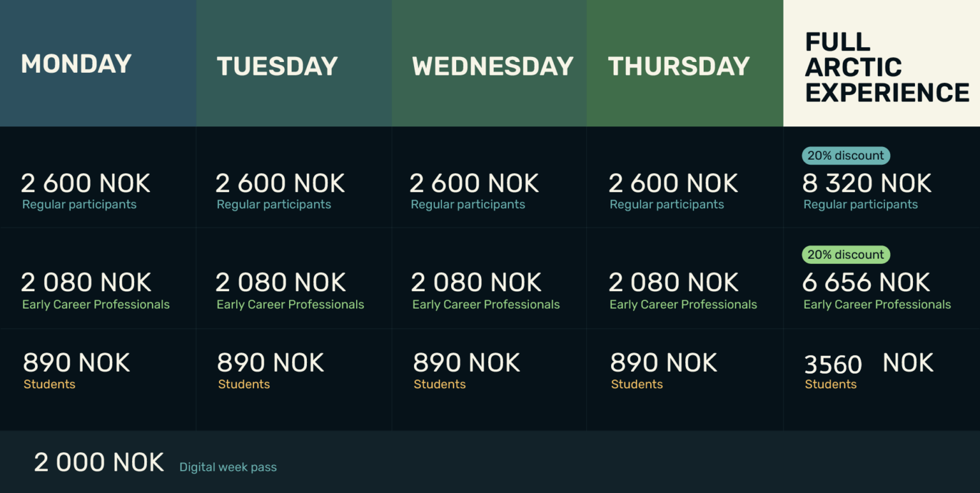This screenshot has width=980, height=493.
Task: Pick Tuesday's 2 080 NOK early career price
Action: pyautogui.click(x=281, y=283)
